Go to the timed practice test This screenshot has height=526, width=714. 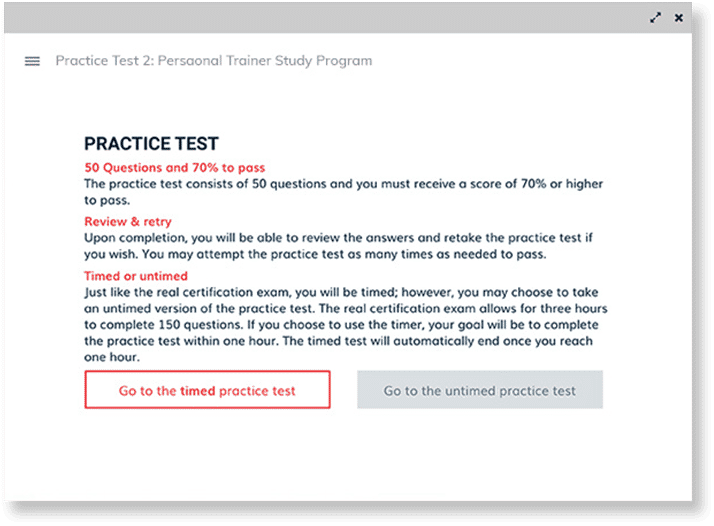(x=207, y=391)
